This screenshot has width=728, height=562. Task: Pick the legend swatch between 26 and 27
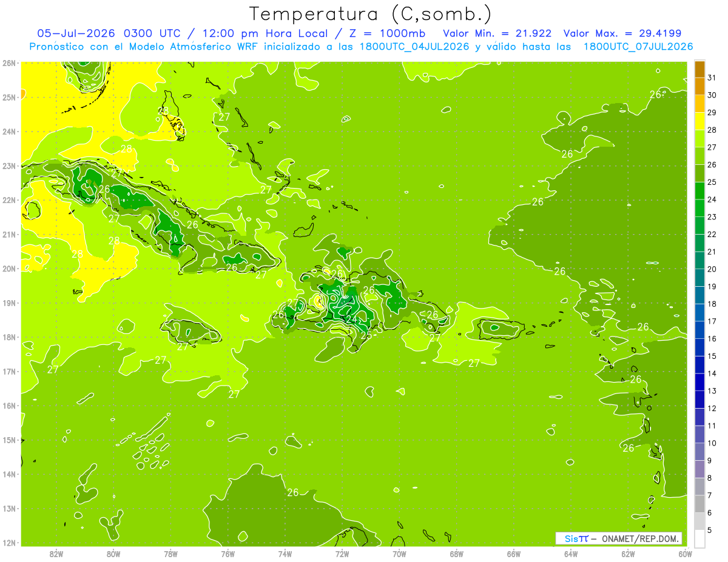pyautogui.click(x=699, y=156)
